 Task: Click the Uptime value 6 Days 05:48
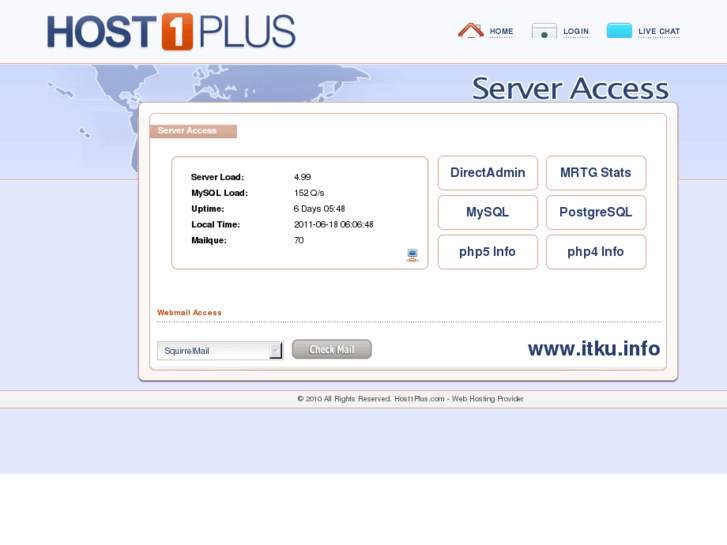(x=319, y=209)
